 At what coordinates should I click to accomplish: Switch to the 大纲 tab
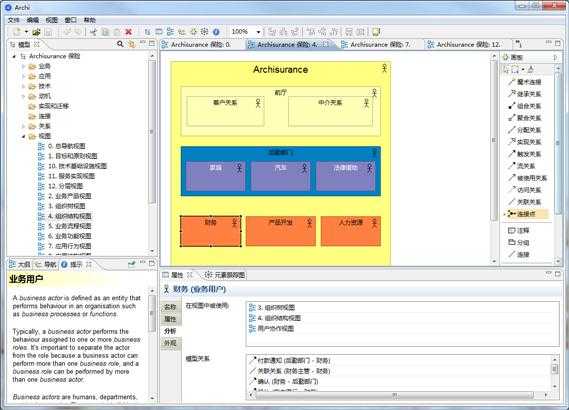coord(20,265)
